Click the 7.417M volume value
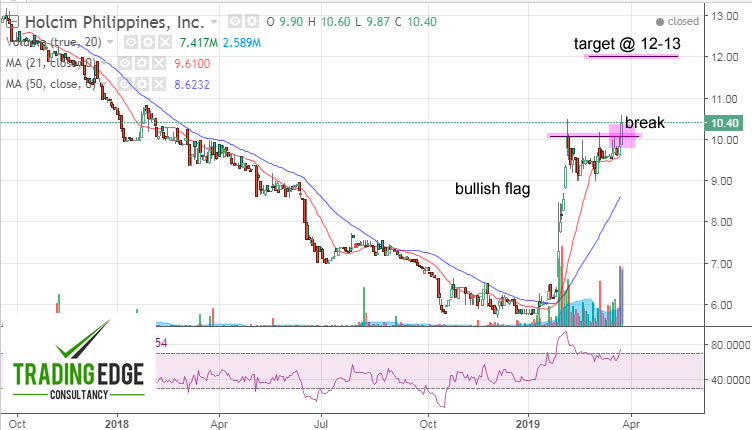Viewport: 752px width, 430px height. pos(198,43)
